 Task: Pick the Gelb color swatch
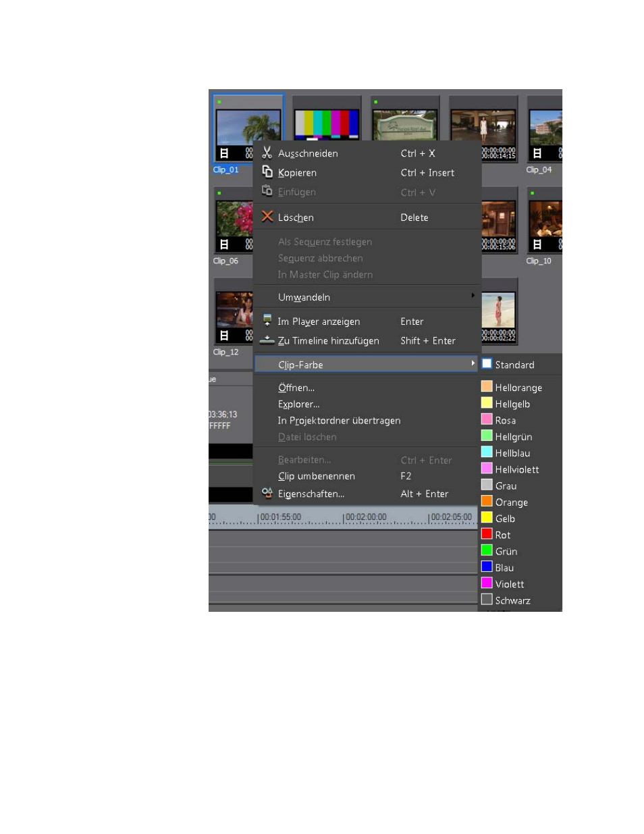coord(487,518)
